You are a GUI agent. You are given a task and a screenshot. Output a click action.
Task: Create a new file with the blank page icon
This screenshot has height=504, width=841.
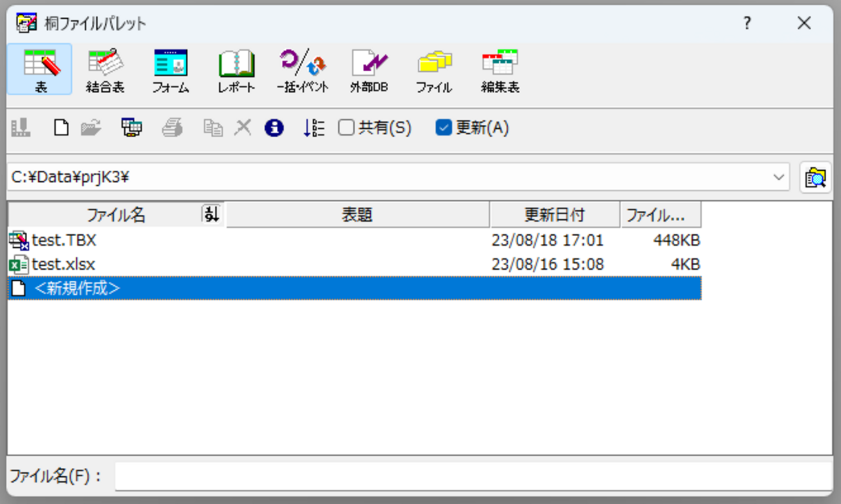click(x=61, y=128)
